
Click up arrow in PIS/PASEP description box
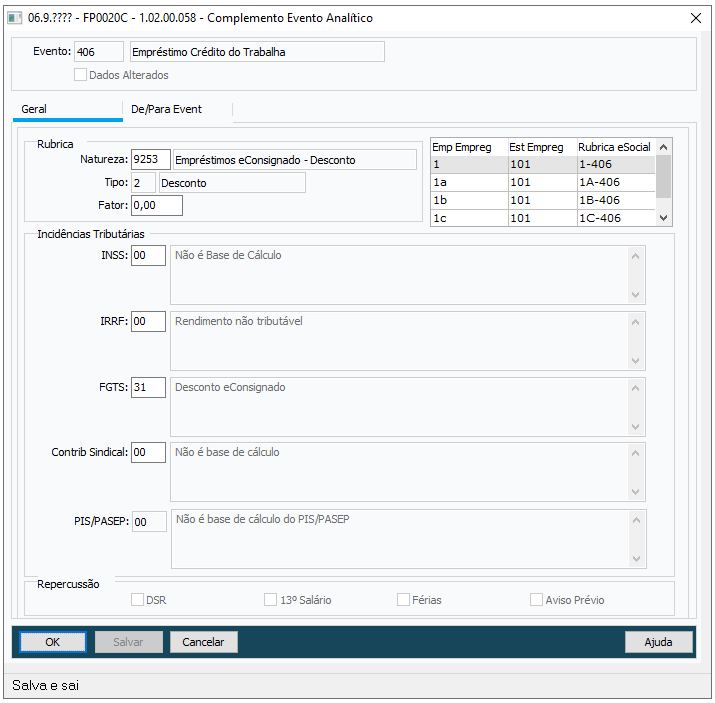(x=637, y=520)
